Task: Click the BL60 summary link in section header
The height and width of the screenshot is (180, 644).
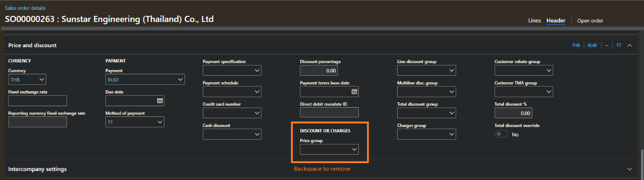Action: tap(592, 45)
